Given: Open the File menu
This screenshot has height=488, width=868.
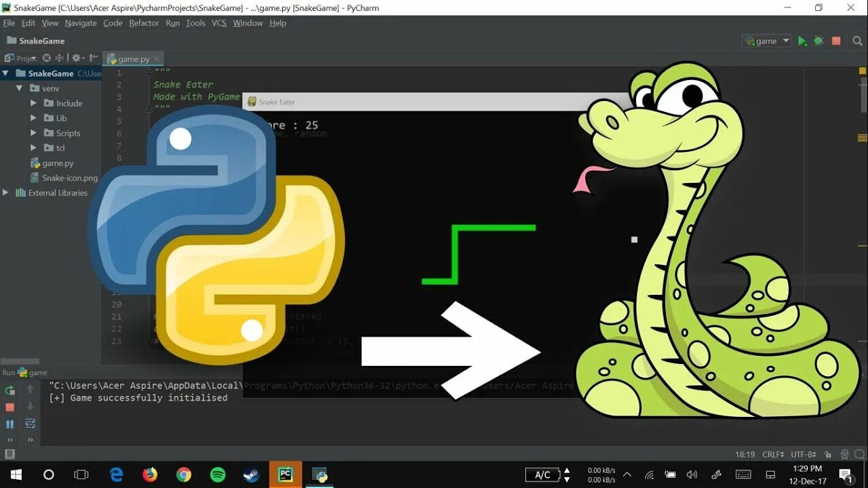Looking at the screenshot, I should point(9,23).
